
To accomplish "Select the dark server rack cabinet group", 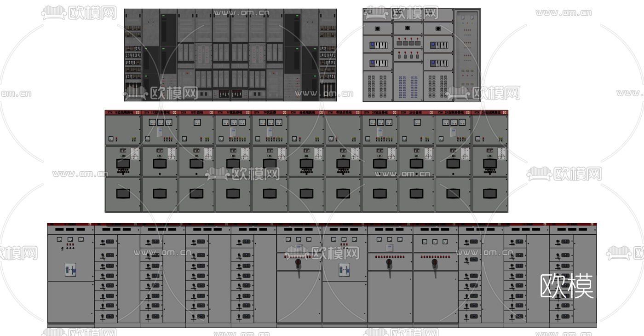I will coord(230,55).
